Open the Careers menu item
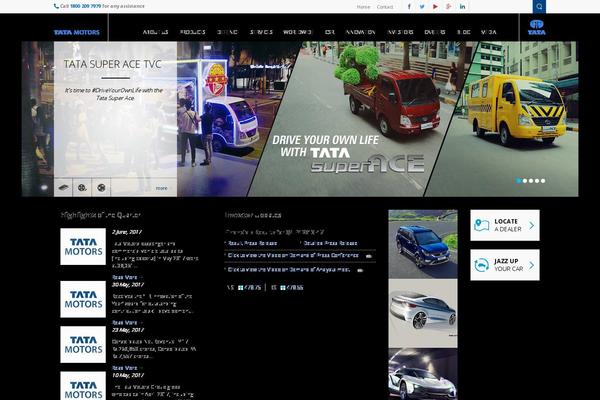The width and height of the screenshot is (600, 400). [435, 32]
